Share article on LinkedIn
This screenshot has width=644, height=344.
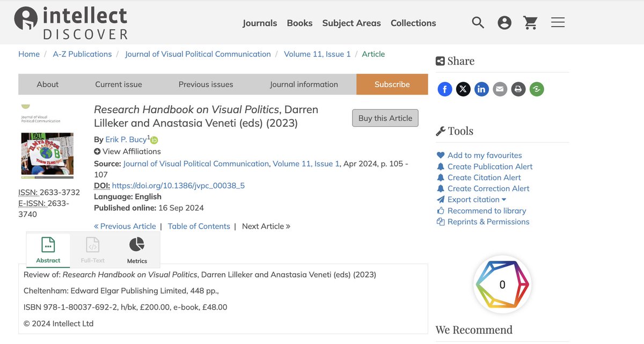pyautogui.click(x=481, y=89)
